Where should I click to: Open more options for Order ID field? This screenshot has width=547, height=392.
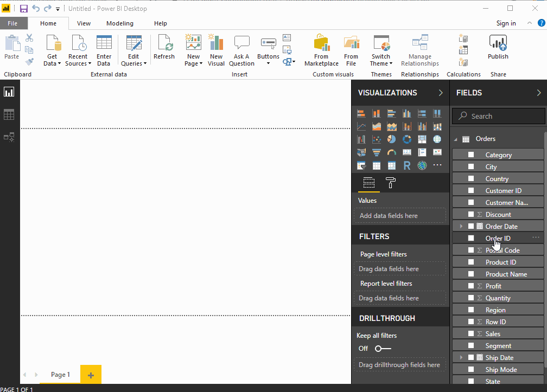pos(536,237)
